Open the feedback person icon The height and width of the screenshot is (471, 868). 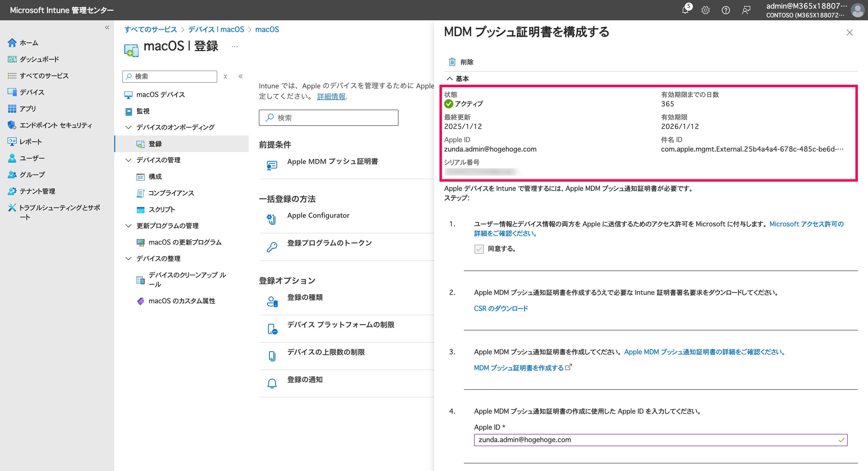point(746,10)
